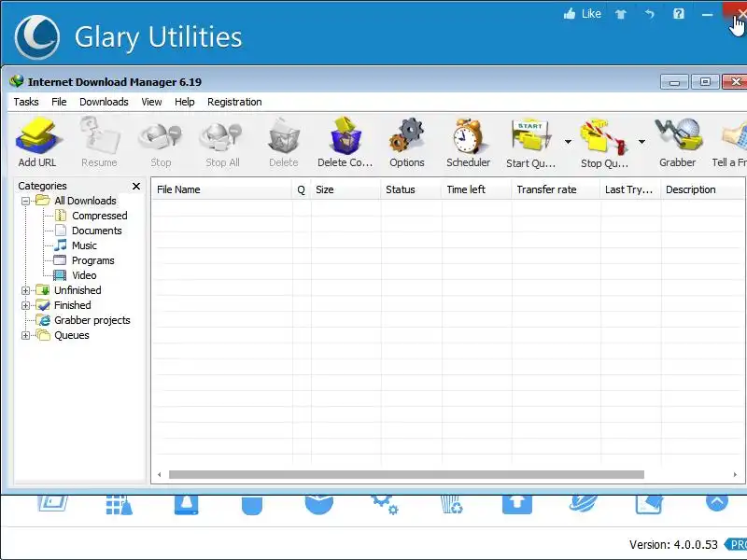Select the Documents category

click(97, 231)
